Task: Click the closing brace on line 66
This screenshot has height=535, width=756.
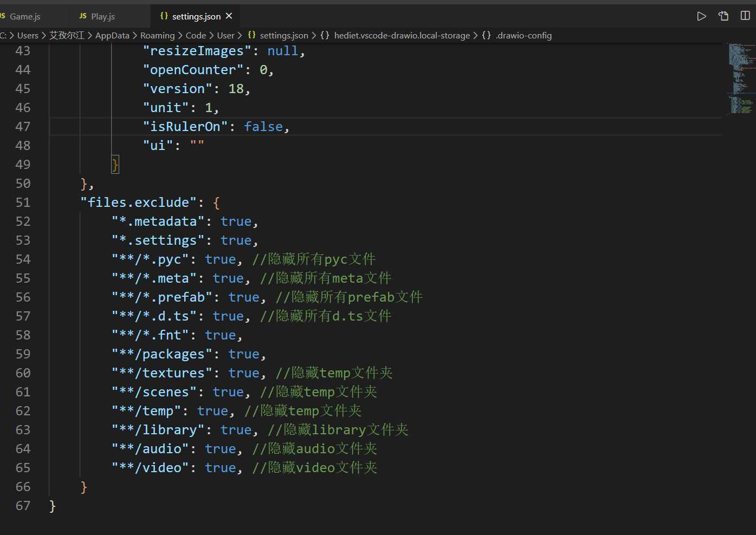Action: click(x=84, y=487)
